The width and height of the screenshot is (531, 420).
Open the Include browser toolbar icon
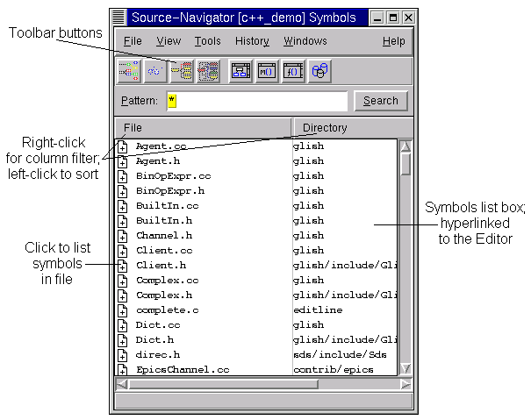click(x=208, y=71)
